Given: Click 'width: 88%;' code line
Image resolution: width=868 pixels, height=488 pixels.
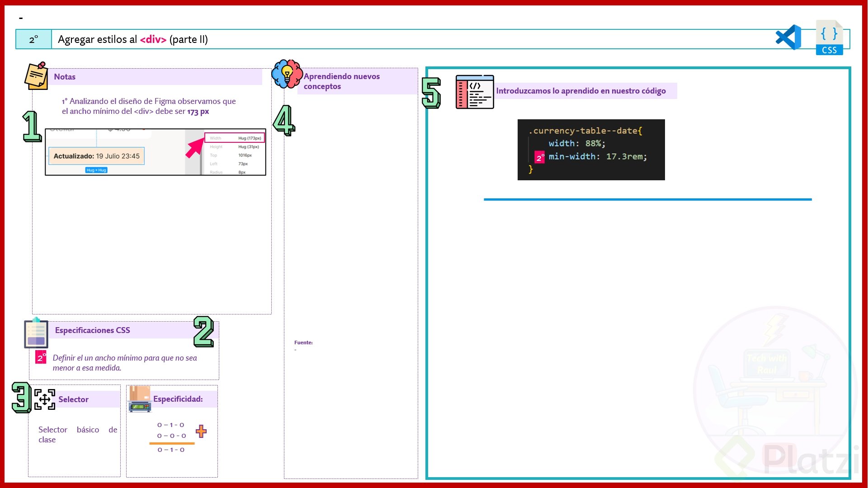Looking at the screenshot, I should point(577,143).
